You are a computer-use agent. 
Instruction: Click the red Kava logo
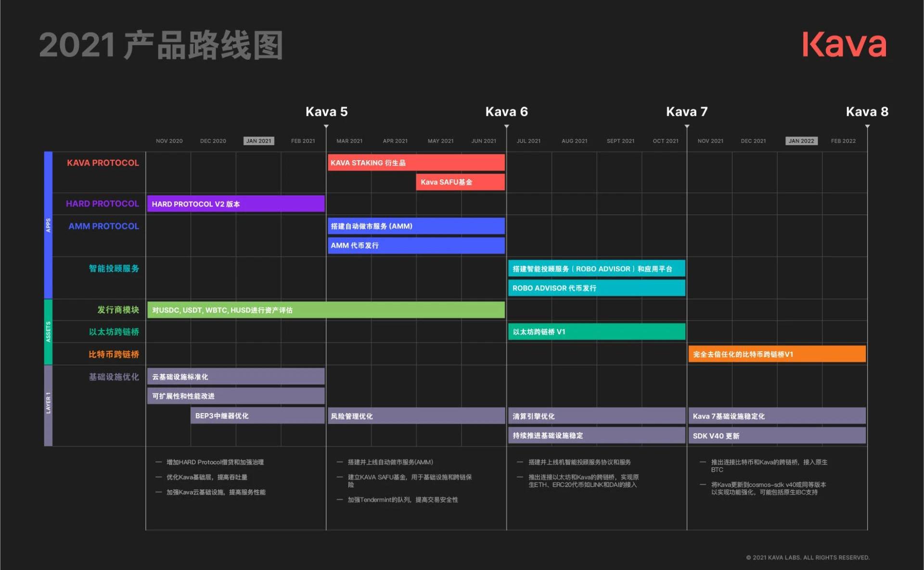click(844, 45)
